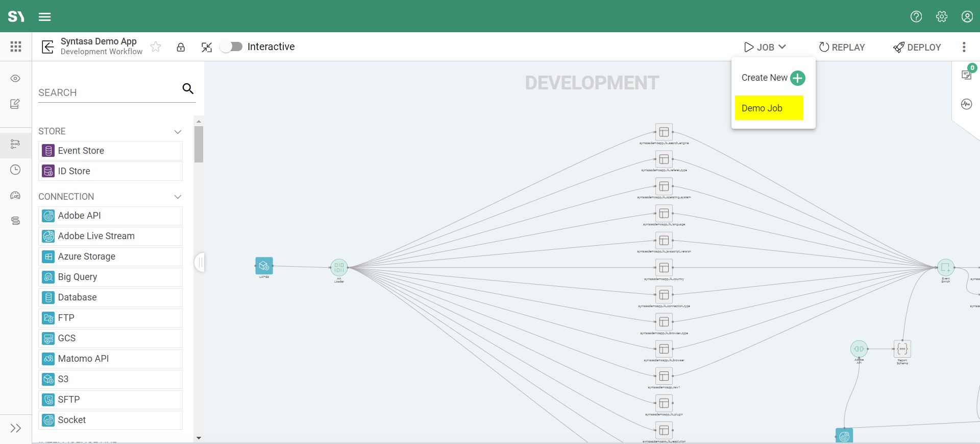Open the settings gear icon

pyautogui.click(x=942, y=17)
